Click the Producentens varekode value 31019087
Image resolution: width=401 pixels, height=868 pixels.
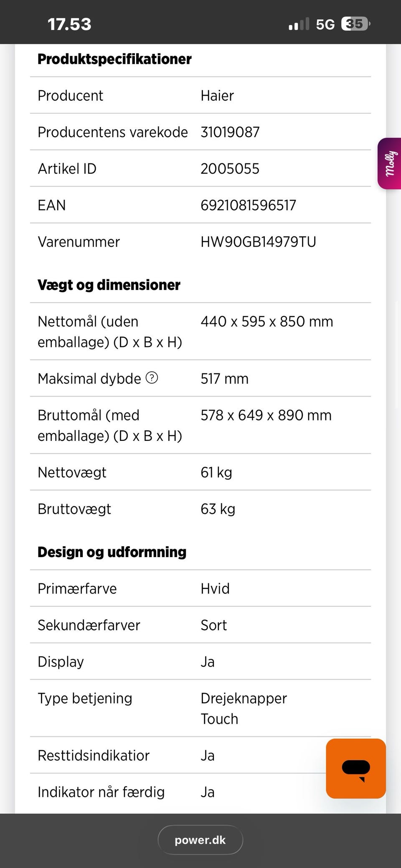point(230,132)
